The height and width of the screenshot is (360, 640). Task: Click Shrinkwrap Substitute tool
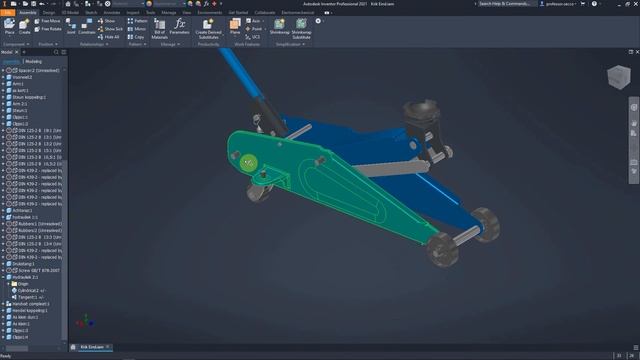301,29
